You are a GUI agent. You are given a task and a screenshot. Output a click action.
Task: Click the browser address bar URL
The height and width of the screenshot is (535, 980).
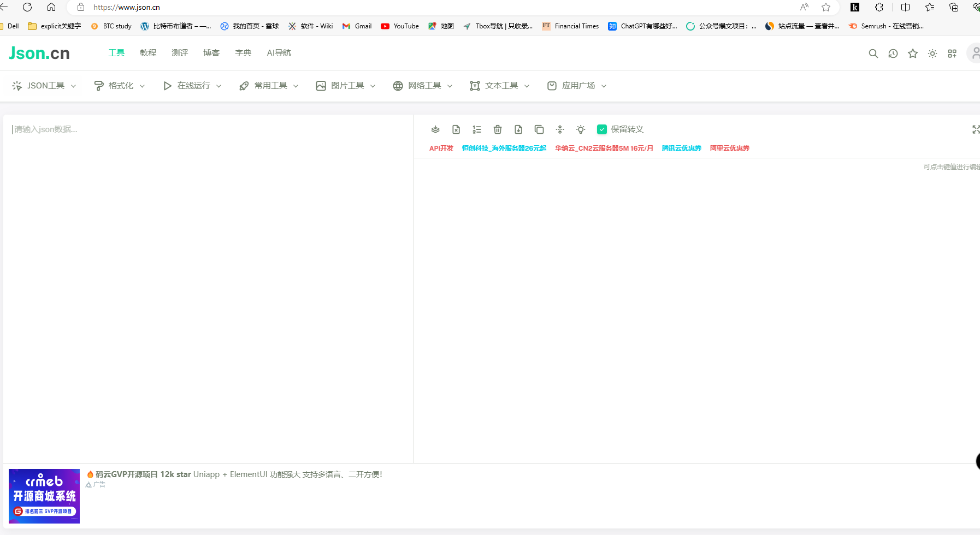127,7
